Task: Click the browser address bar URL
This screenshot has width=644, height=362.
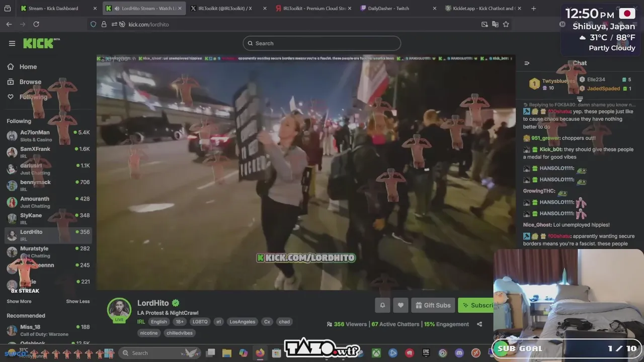Action: click(149, 24)
